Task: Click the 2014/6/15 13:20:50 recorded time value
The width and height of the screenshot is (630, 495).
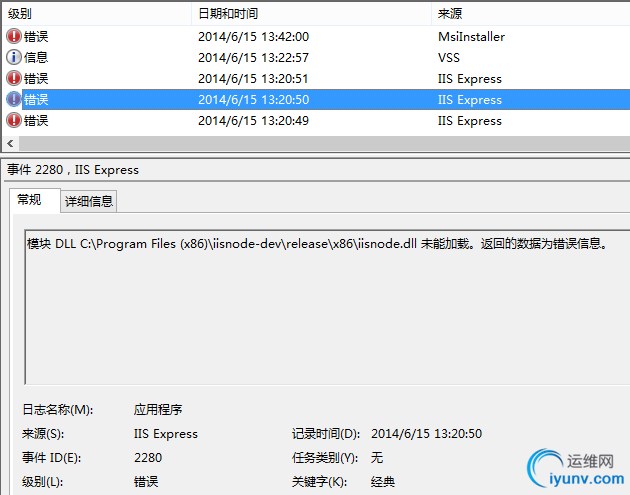Action: (x=426, y=434)
